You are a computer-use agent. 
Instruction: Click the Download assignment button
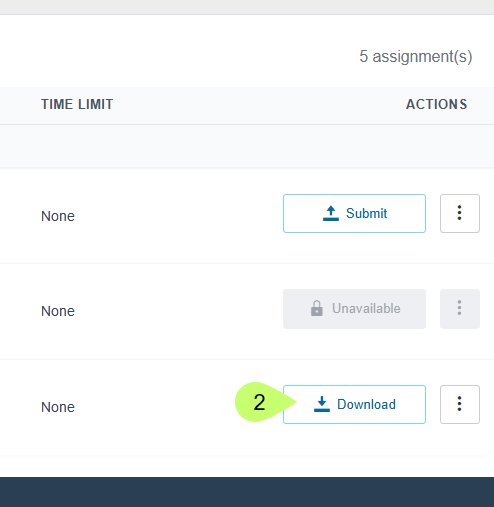(354, 404)
